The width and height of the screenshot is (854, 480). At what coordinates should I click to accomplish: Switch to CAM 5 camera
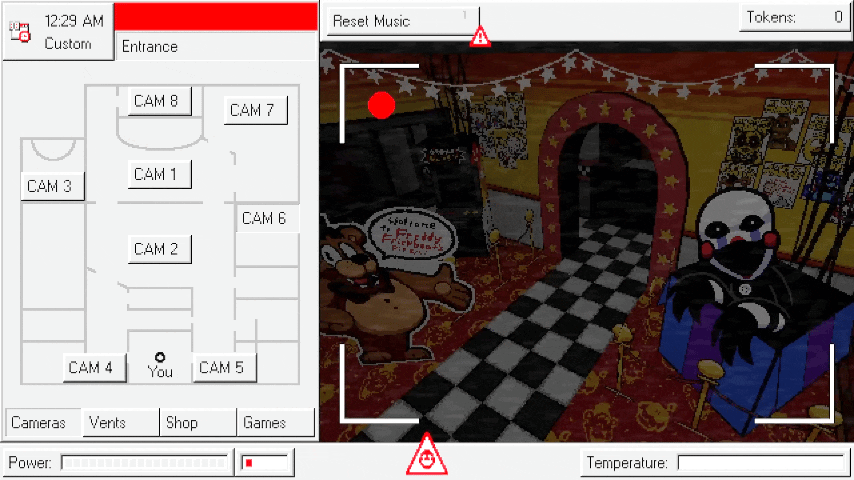(224, 368)
